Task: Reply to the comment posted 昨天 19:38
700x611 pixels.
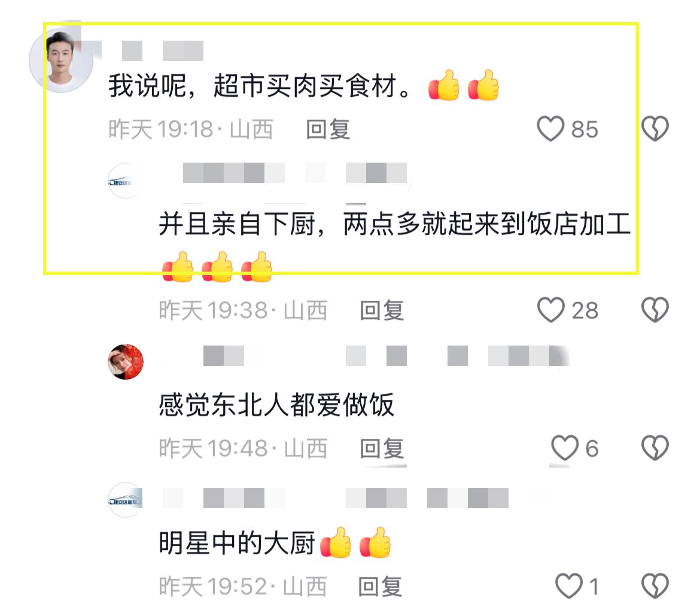Action: 382,310
